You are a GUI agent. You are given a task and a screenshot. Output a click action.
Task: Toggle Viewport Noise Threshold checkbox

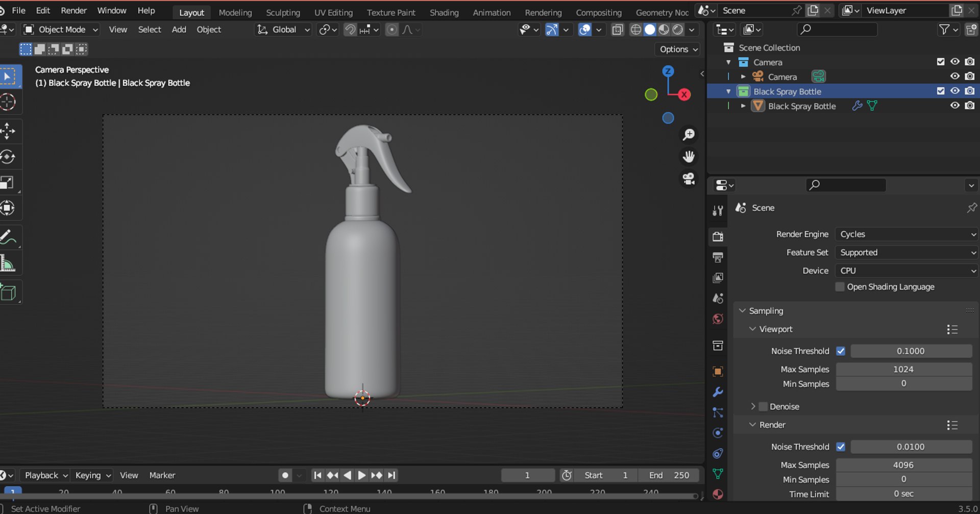point(841,351)
